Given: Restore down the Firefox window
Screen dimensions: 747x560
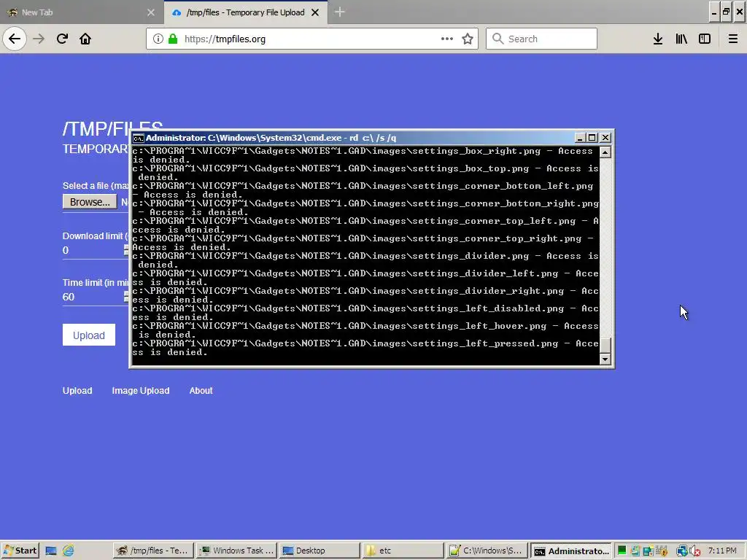Looking at the screenshot, I should click(726, 12).
